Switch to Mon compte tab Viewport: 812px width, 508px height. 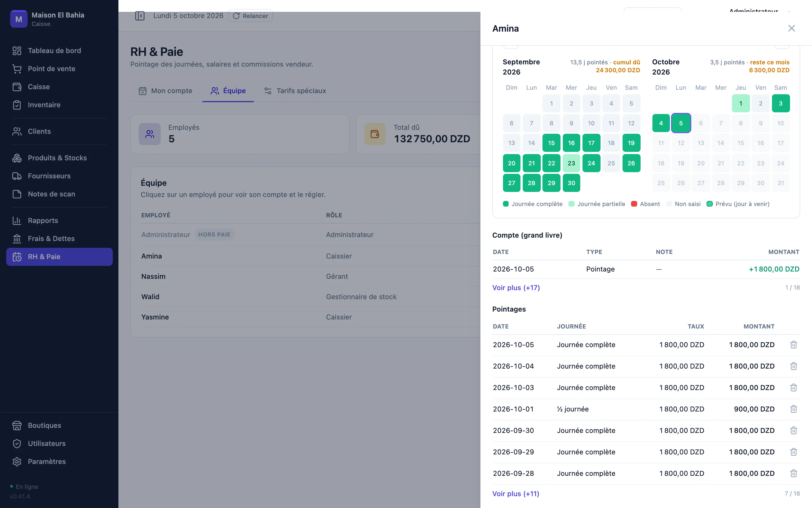(x=166, y=91)
